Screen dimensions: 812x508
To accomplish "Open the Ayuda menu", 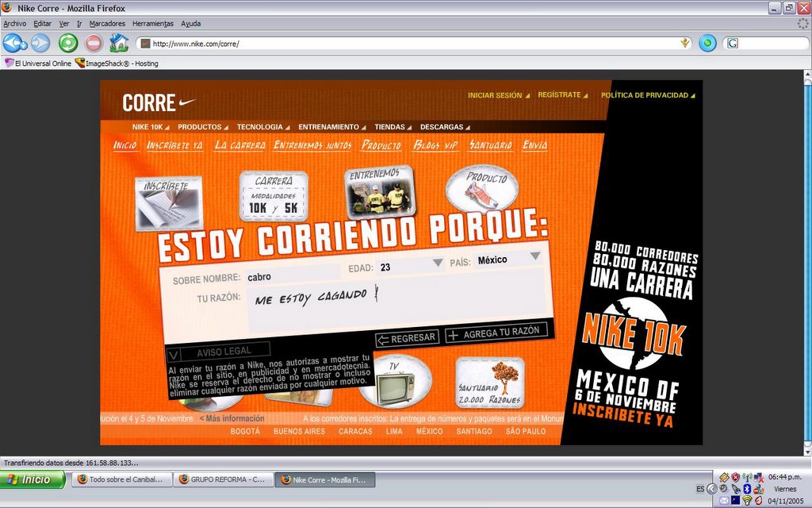I will click(x=190, y=23).
